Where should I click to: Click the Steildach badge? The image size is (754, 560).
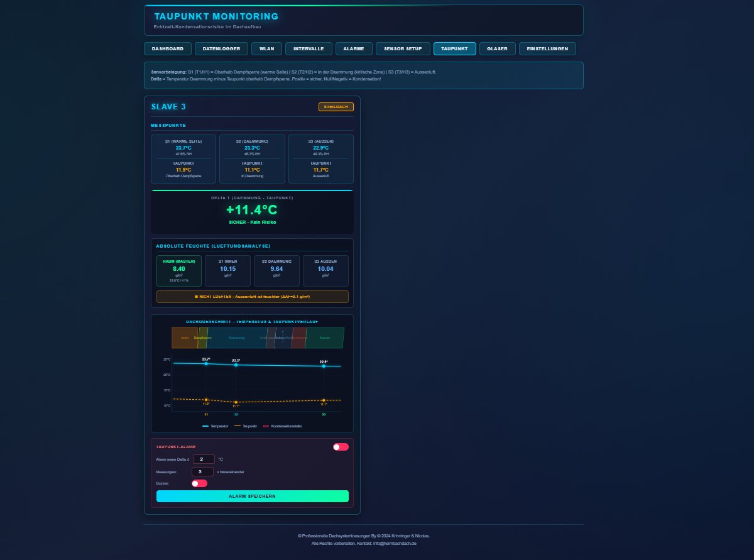(x=336, y=107)
